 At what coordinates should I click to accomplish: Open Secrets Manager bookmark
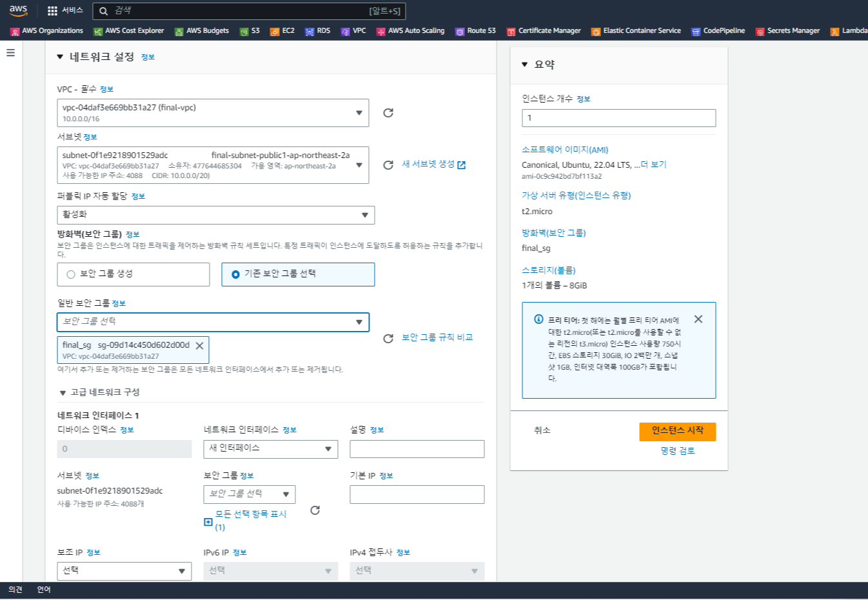pyautogui.click(x=788, y=31)
